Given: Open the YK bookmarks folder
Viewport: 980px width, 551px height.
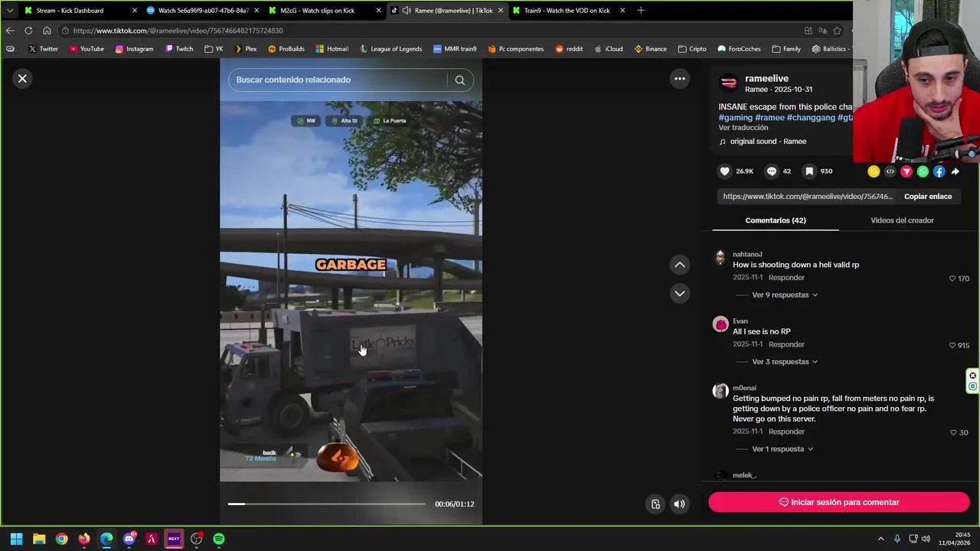Looking at the screenshot, I should click(214, 49).
